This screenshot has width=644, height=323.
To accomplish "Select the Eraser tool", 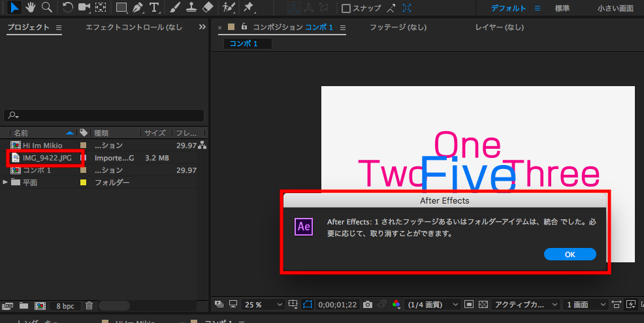I will coord(208,7).
